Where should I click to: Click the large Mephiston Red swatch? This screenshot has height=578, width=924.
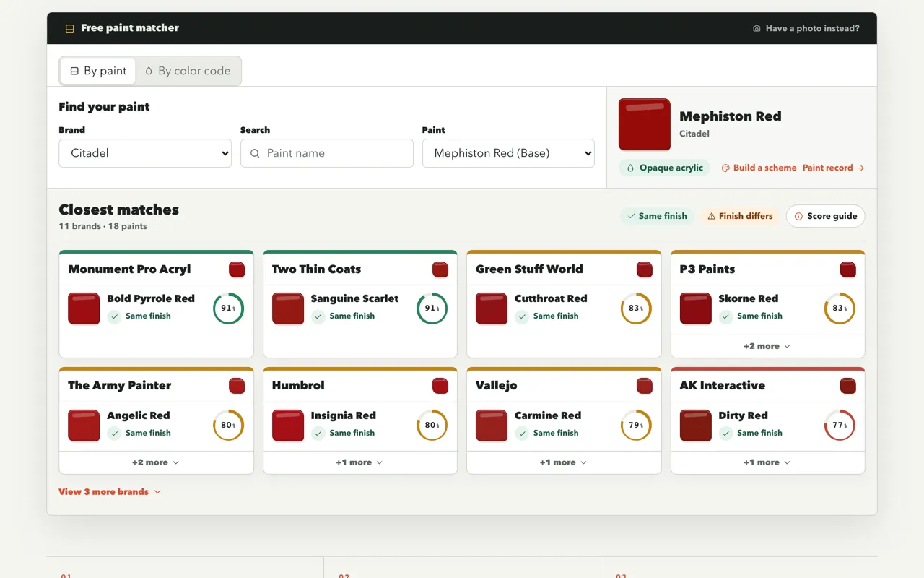coord(645,124)
